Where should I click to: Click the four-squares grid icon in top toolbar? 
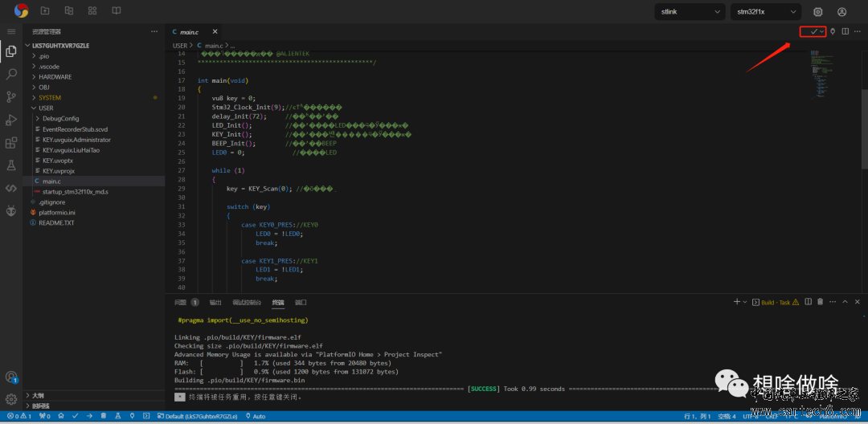click(92, 10)
